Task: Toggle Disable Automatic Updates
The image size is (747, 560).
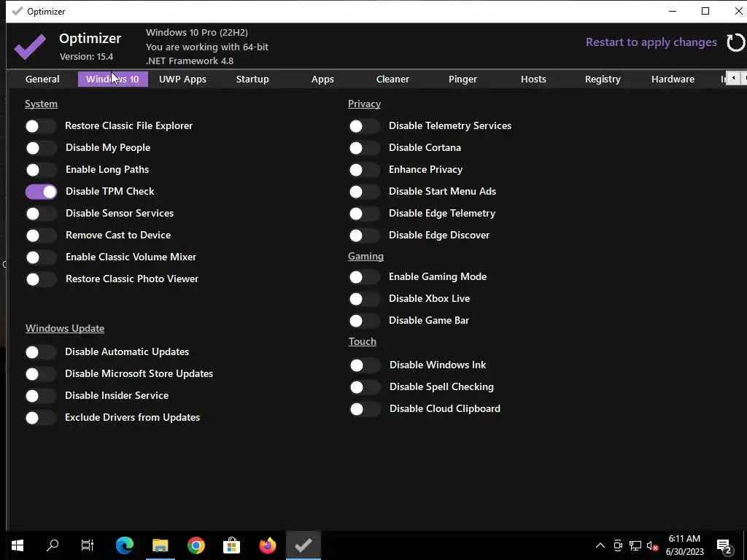Action: pos(41,352)
